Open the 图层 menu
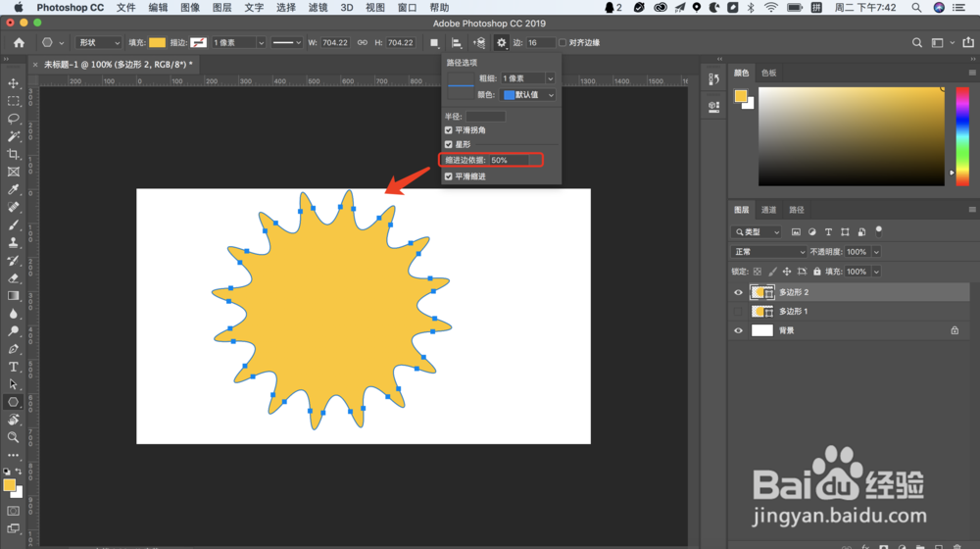 (x=221, y=8)
